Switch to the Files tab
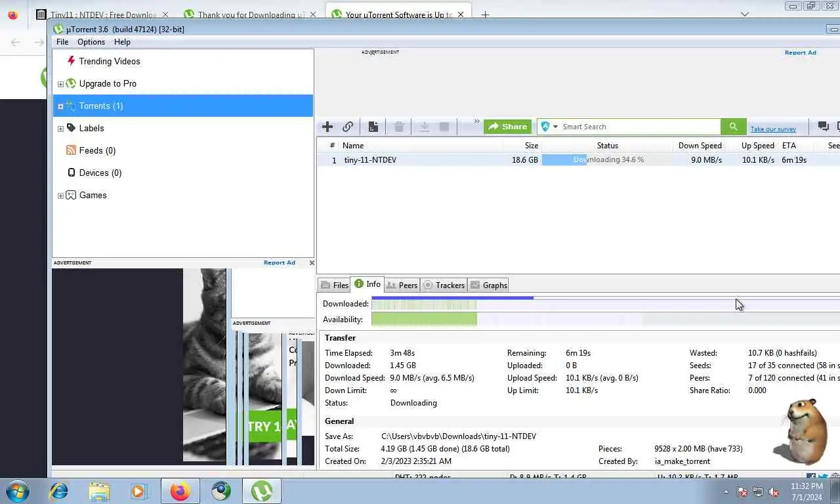This screenshot has height=504, width=840. [x=334, y=285]
